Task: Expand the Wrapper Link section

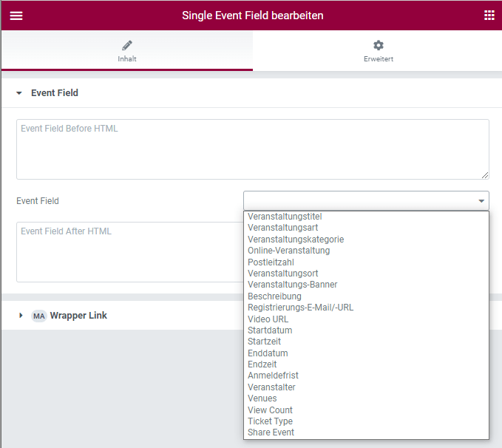Action: [21, 316]
